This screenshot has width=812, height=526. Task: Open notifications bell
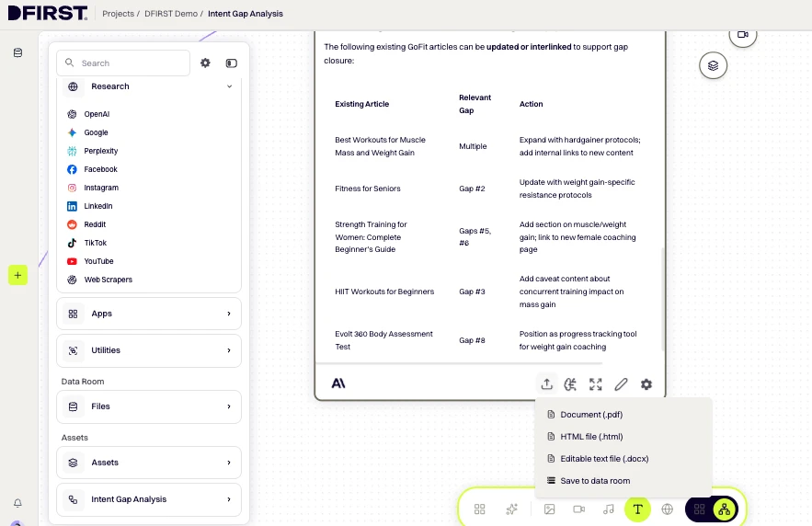pyautogui.click(x=17, y=503)
